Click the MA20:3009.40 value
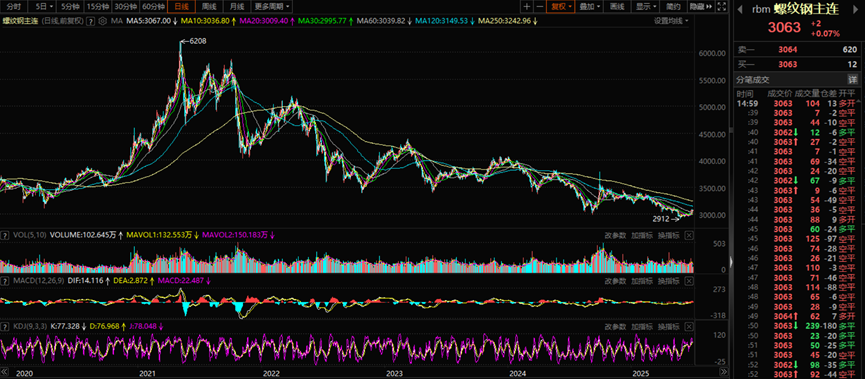 pyautogui.click(x=263, y=20)
